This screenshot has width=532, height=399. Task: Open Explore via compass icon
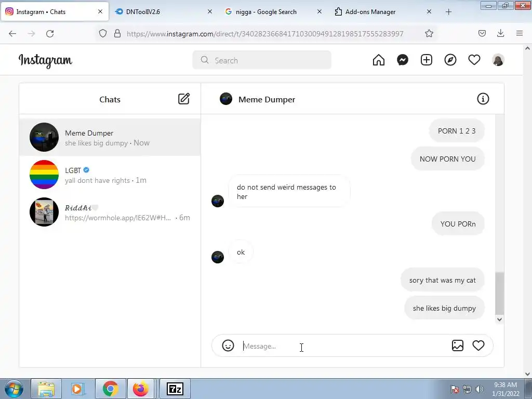click(x=450, y=60)
